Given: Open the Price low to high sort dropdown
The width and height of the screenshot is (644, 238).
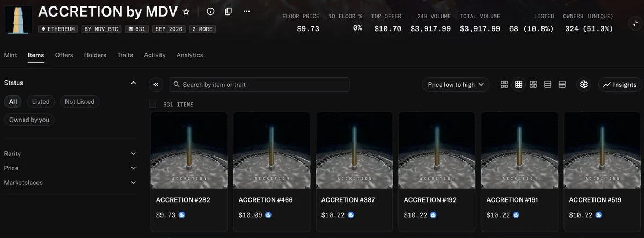Looking at the screenshot, I should pyautogui.click(x=456, y=84).
